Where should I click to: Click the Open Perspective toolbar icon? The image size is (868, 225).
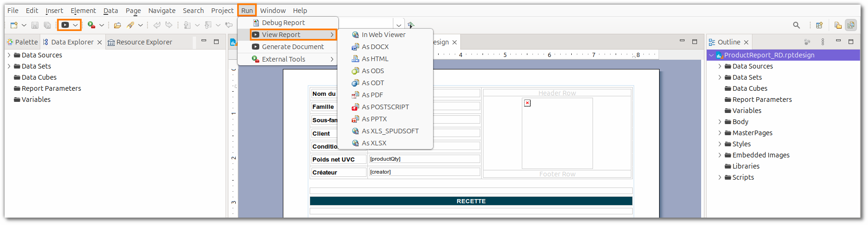[x=819, y=25]
